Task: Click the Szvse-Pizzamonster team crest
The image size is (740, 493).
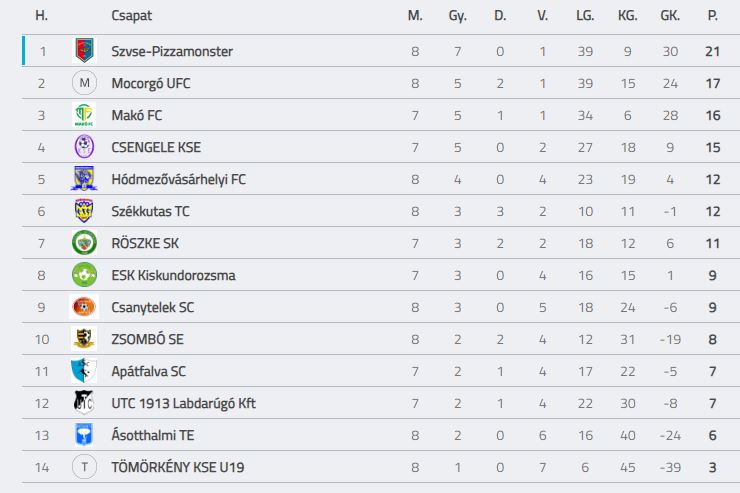Action: (x=84, y=51)
